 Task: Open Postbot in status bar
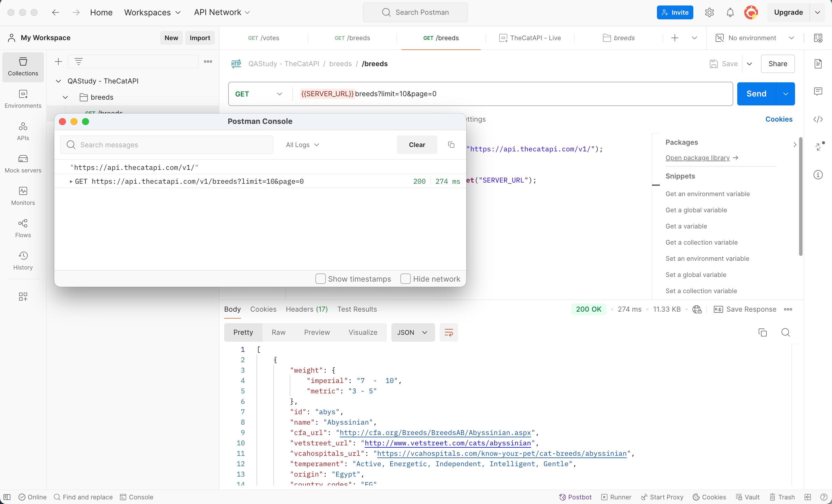pyautogui.click(x=575, y=497)
